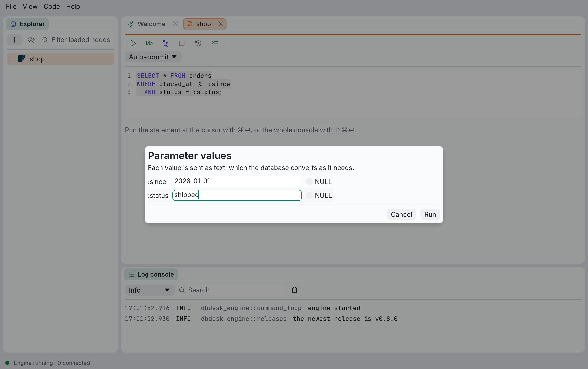This screenshot has width=588, height=369.
Task: Toggle hidden nodes eye-slash icon
Action: pyautogui.click(x=31, y=40)
